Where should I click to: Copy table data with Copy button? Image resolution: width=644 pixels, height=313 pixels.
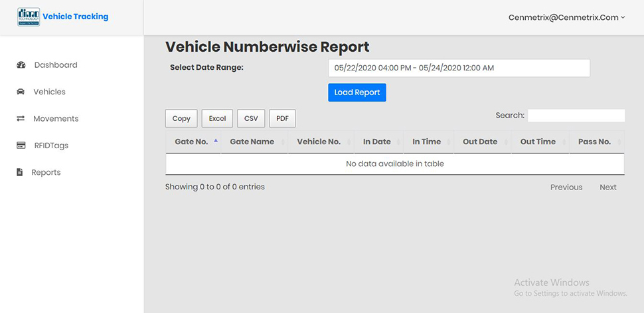point(181,118)
